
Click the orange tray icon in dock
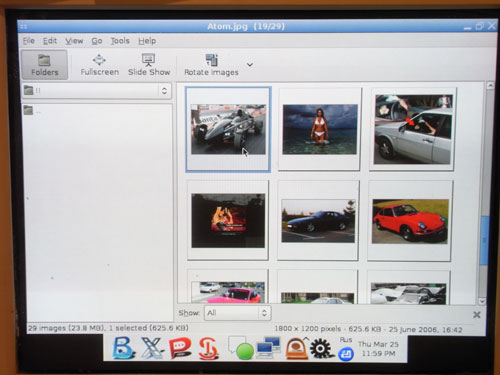tap(296, 349)
